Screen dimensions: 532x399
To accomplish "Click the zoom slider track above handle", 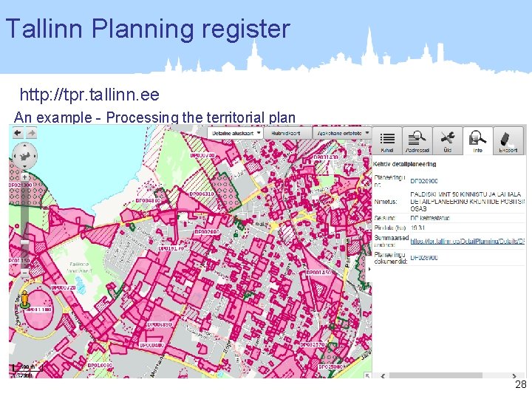I will tap(24, 211).
